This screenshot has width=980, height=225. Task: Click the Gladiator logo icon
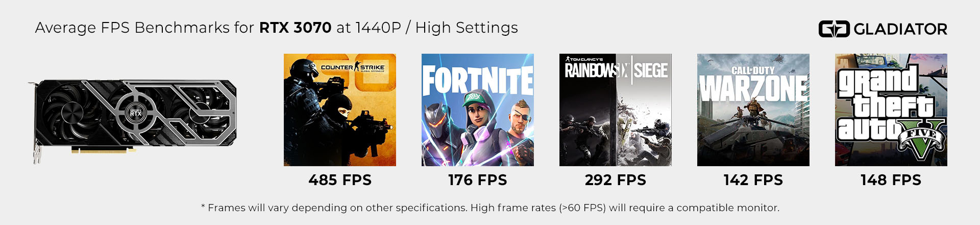pyautogui.click(x=834, y=29)
